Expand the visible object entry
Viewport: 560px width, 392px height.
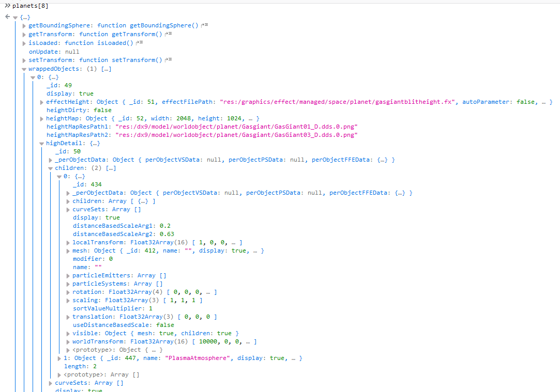[x=68, y=334]
